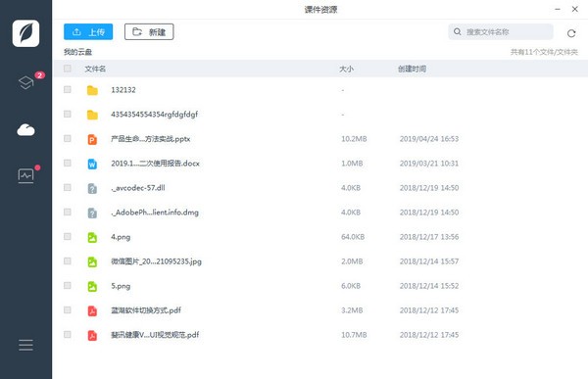Click date 2018/12/17 13:56
588x379 pixels.
point(429,237)
